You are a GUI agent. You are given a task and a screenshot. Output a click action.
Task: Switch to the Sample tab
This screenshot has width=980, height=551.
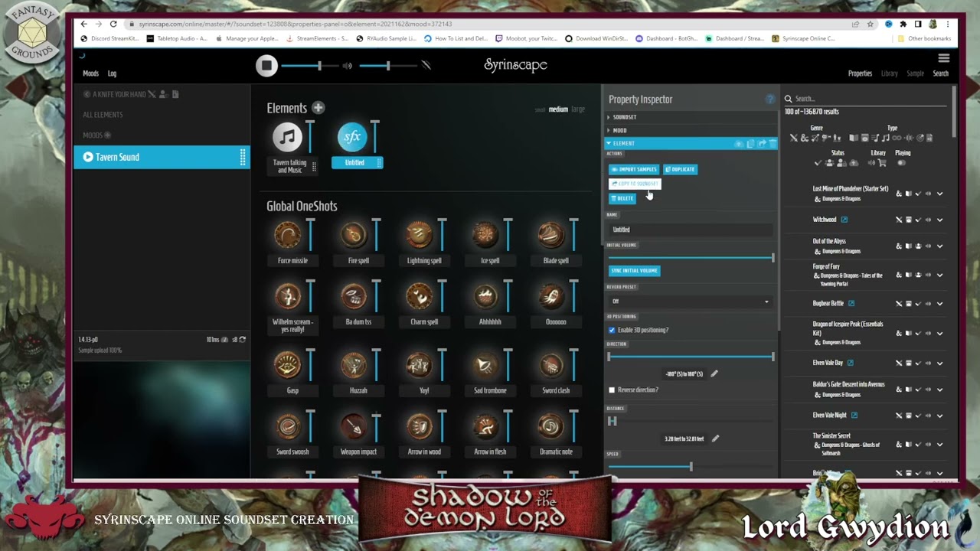pyautogui.click(x=915, y=73)
